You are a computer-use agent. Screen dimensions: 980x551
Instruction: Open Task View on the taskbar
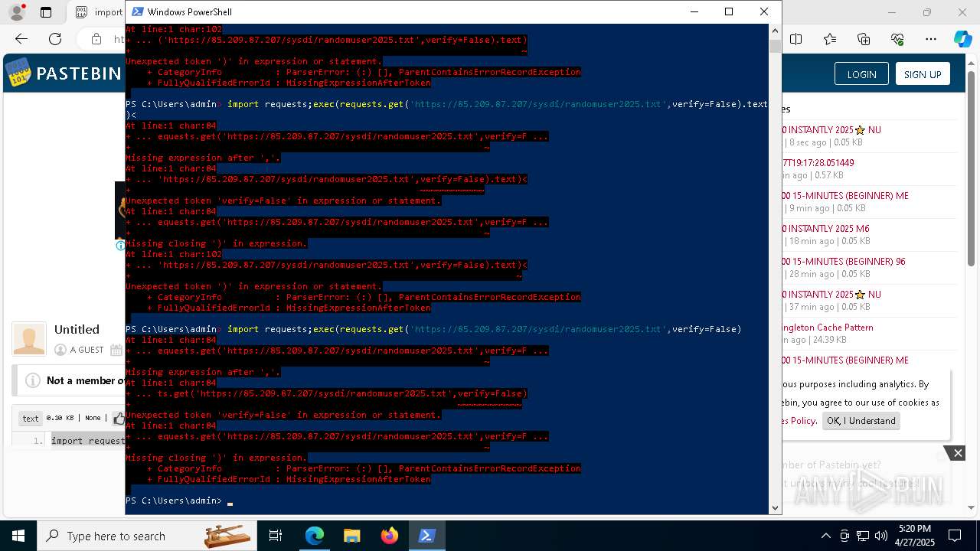click(x=276, y=536)
